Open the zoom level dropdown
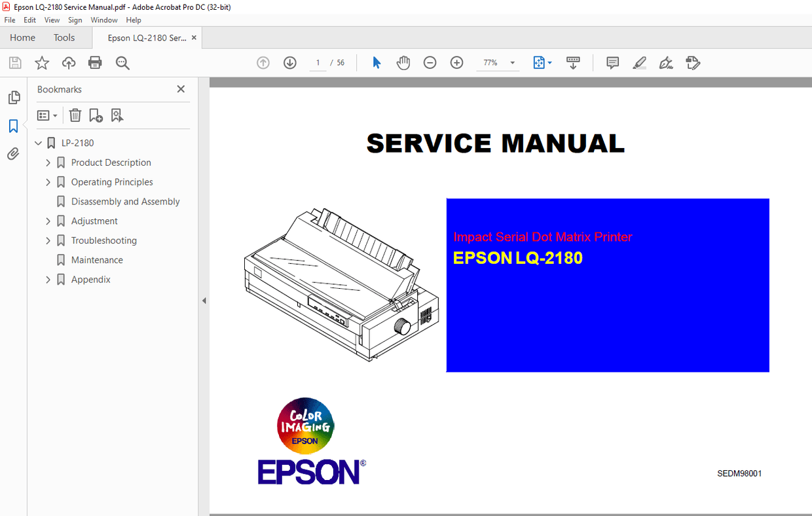This screenshot has width=812, height=516. coord(513,62)
